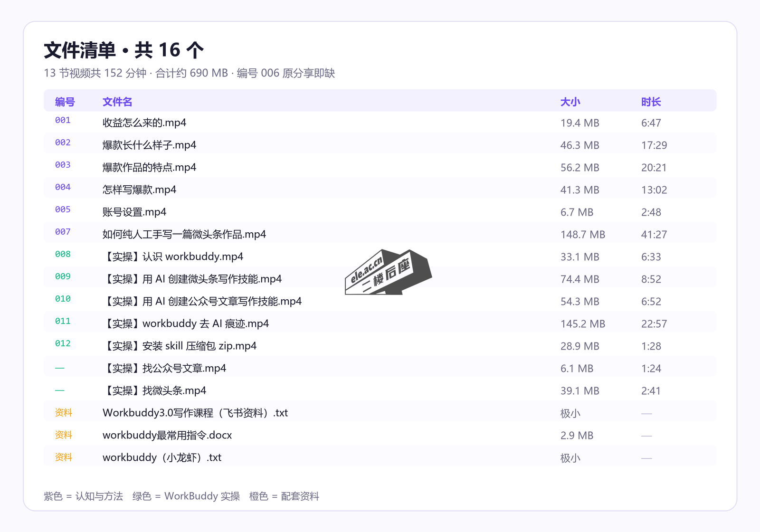Click the 编号 column header

pyautogui.click(x=65, y=102)
